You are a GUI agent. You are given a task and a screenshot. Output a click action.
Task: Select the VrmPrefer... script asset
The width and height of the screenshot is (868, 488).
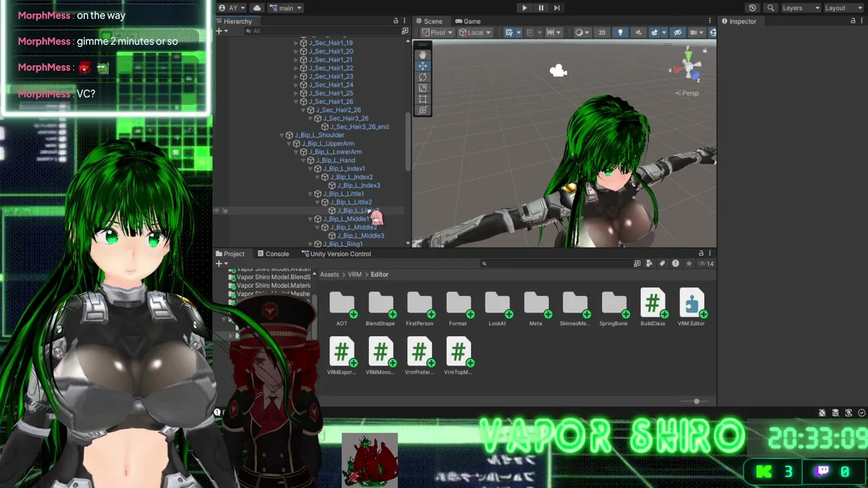point(419,357)
